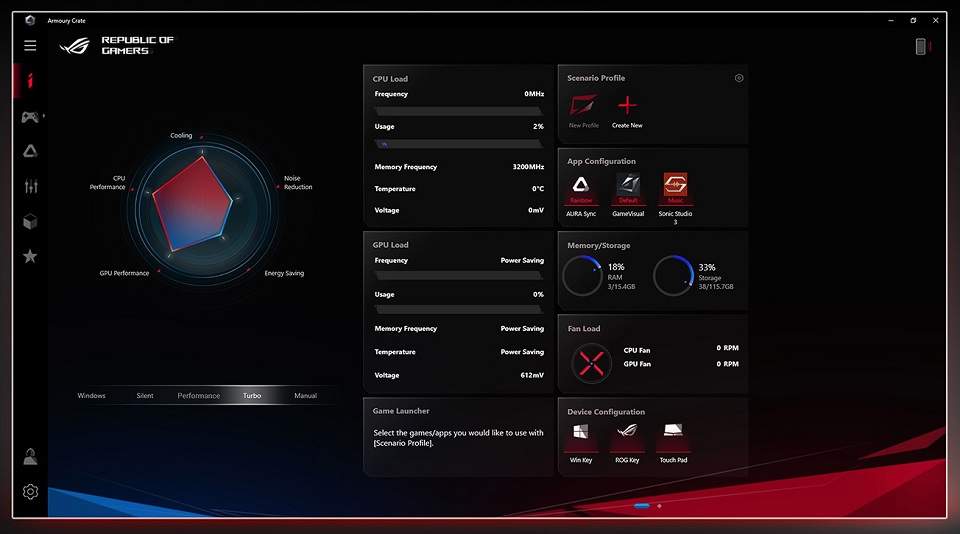Click the 3200MHz memory frequency value
960x534 pixels.
(528, 167)
